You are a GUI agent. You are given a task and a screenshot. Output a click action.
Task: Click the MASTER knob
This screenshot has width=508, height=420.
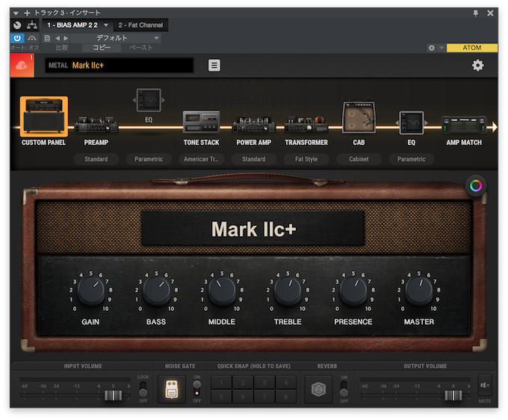(419, 291)
